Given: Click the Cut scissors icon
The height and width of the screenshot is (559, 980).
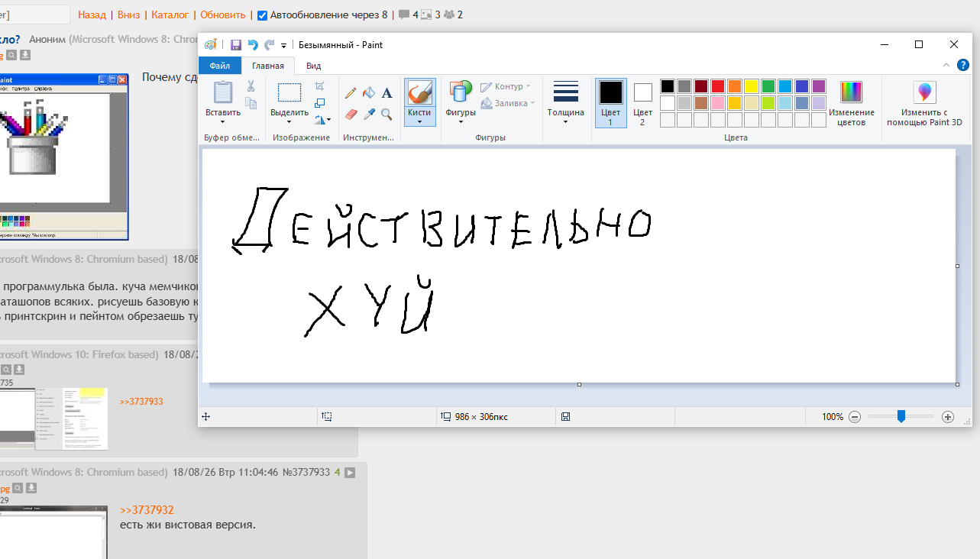Looking at the screenshot, I should 251,86.
